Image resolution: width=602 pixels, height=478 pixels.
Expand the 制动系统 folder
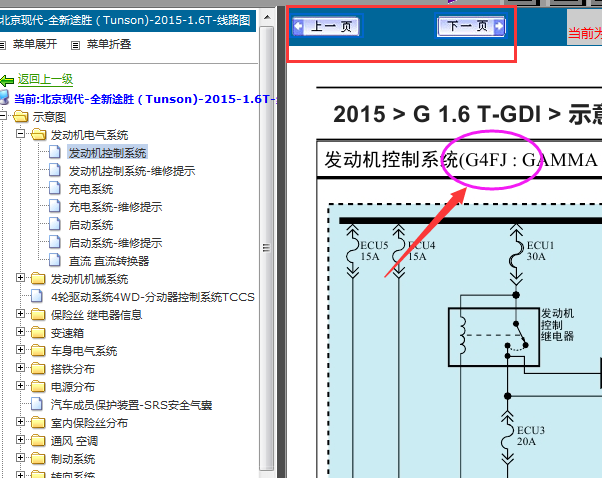[20, 458]
